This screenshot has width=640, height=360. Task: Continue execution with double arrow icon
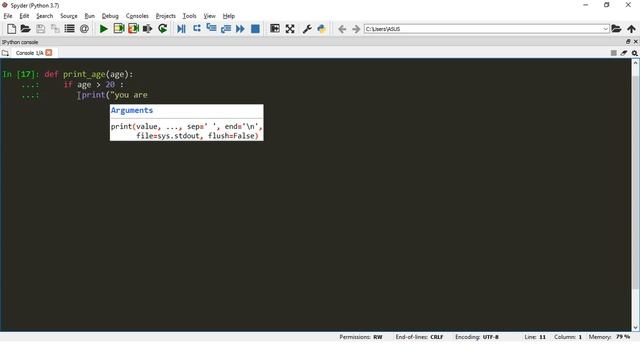tap(240, 29)
